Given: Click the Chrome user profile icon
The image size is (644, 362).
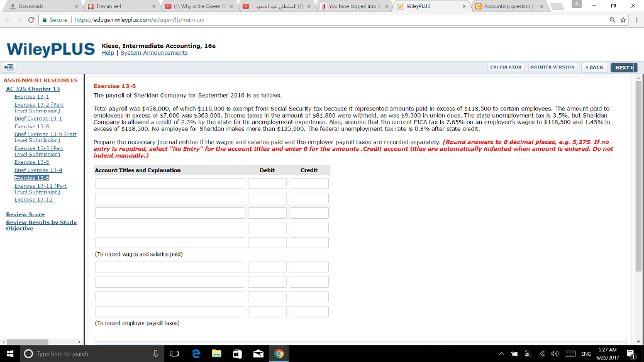Looking at the screenshot, I should (577, 4).
